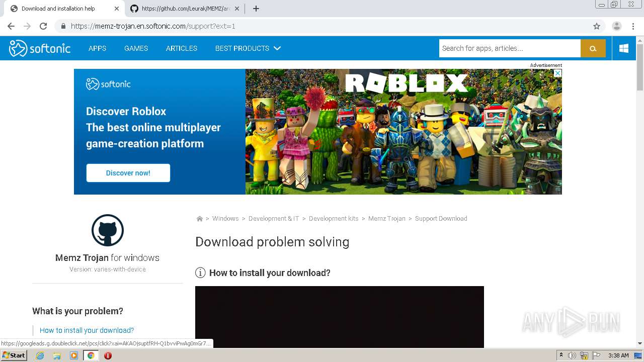Image resolution: width=644 pixels, height=362 pixels.
Task: Click the Search for apps input field
Action: (510, 48)
